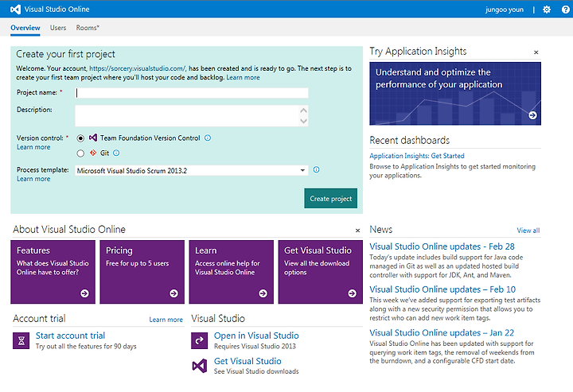Click the Visual Studio Online logo icon
This screenshot has height=392, width=573.
click(x=15, y=10)
